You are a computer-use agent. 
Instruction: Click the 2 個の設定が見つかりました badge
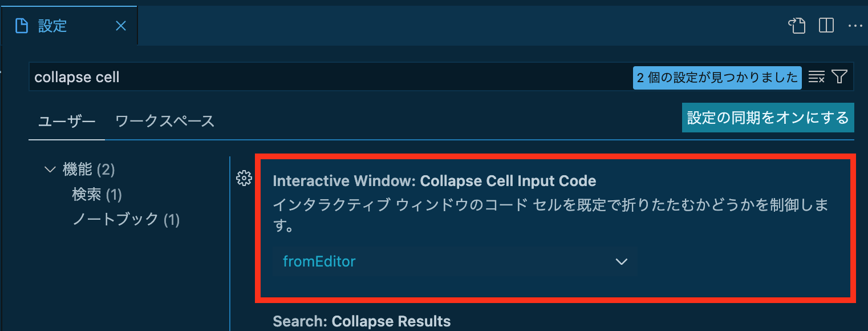(717, 78)
